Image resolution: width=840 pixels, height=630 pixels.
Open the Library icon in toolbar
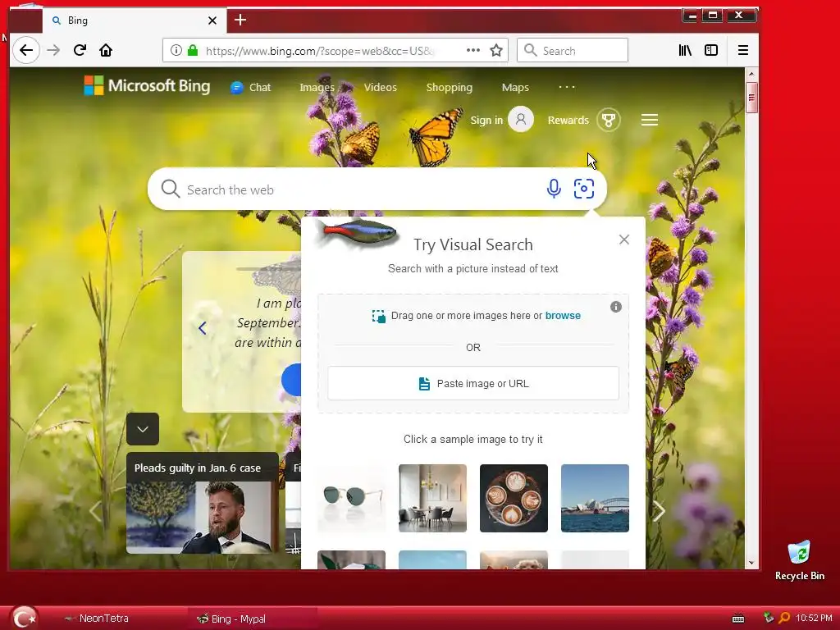tap(685, 50)
